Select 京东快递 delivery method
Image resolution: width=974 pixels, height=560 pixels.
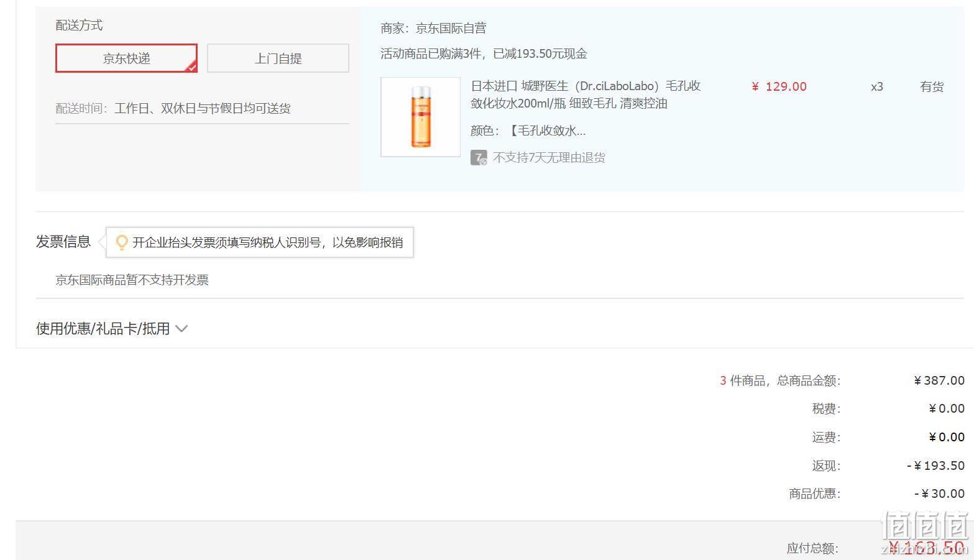click(x=126, y=58)
